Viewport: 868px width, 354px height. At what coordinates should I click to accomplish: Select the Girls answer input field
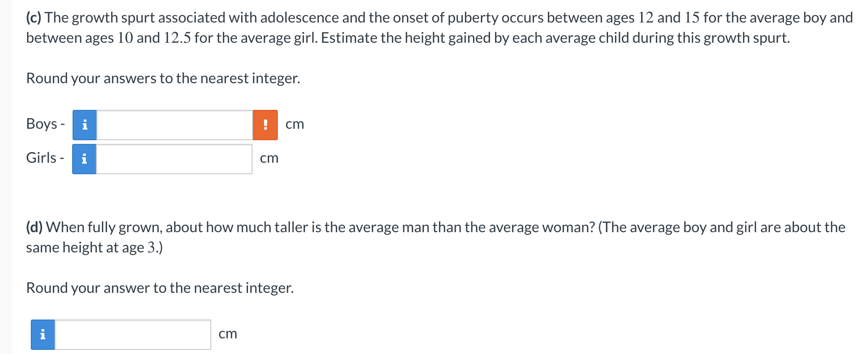175,159
